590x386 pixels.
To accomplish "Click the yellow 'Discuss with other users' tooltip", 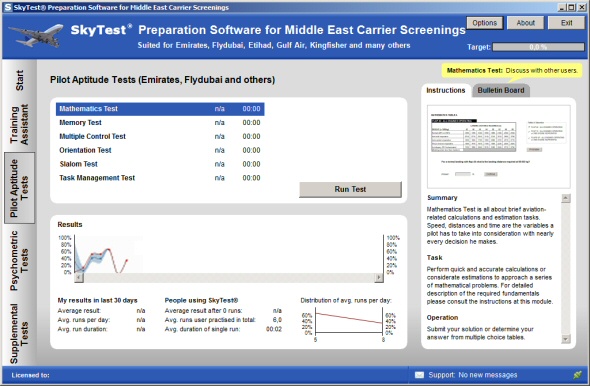I will coord(512,70).
